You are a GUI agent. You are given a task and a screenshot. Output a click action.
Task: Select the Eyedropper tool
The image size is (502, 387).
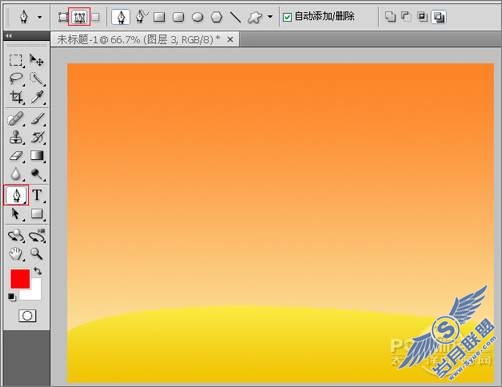[x=37, y=97]
